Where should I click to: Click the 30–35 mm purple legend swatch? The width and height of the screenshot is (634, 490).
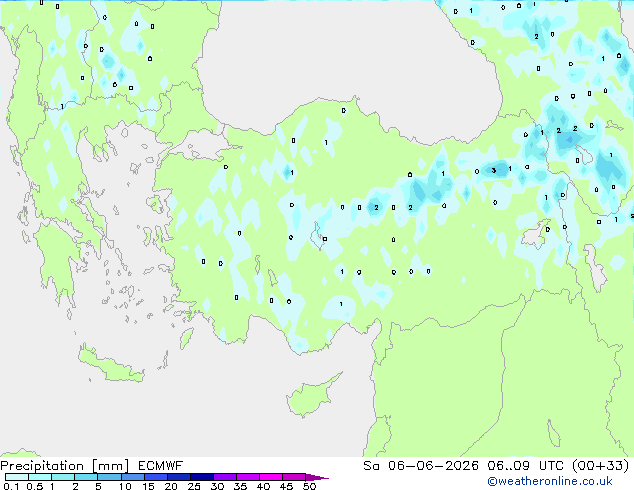click(224, 477)
